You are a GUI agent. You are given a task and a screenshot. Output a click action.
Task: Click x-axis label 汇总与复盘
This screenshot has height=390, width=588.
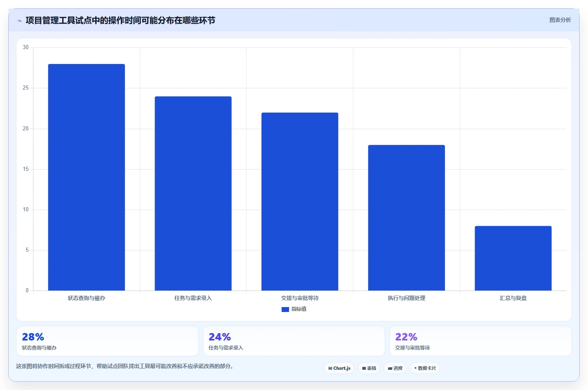[513, 298]
